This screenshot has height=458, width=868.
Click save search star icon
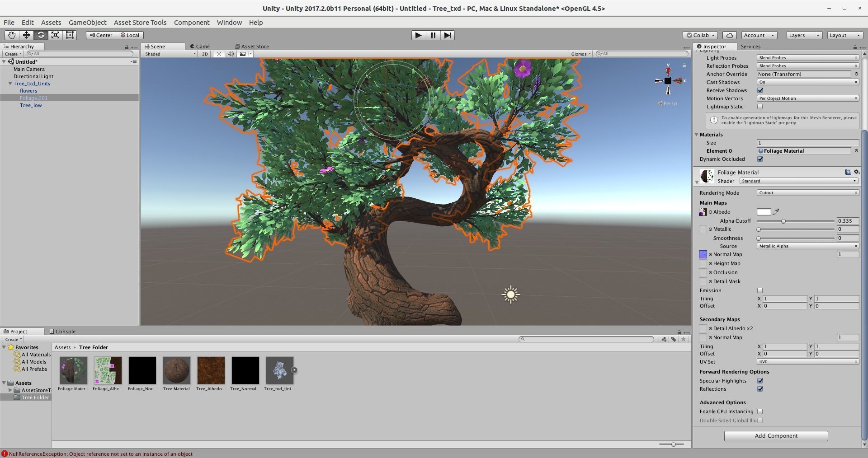point(684,339)
